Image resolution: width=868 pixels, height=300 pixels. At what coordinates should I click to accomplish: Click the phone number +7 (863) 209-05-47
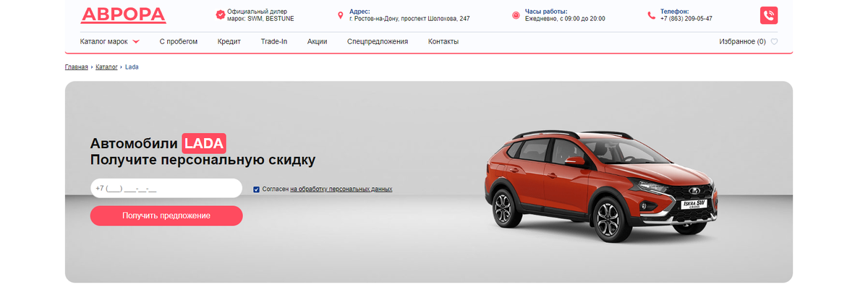point(686,19)
